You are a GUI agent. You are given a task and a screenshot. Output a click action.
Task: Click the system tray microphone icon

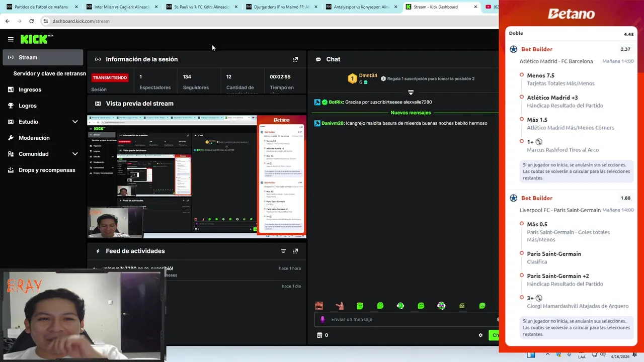tap(569, 354)
